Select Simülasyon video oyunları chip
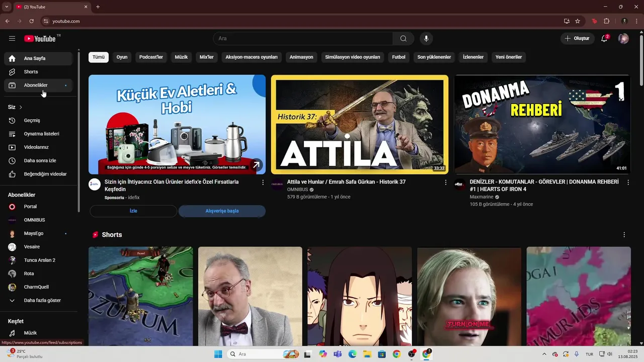 pos(353,57)
